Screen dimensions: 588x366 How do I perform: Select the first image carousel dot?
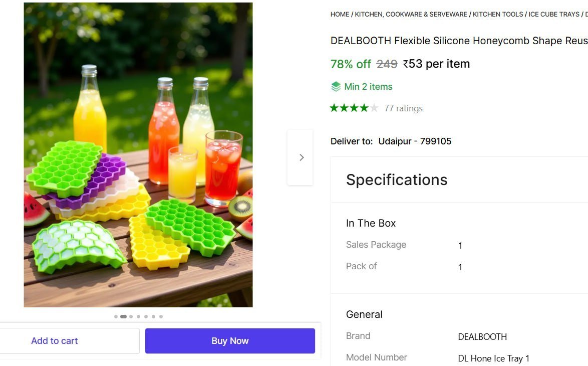click(116, 316)
